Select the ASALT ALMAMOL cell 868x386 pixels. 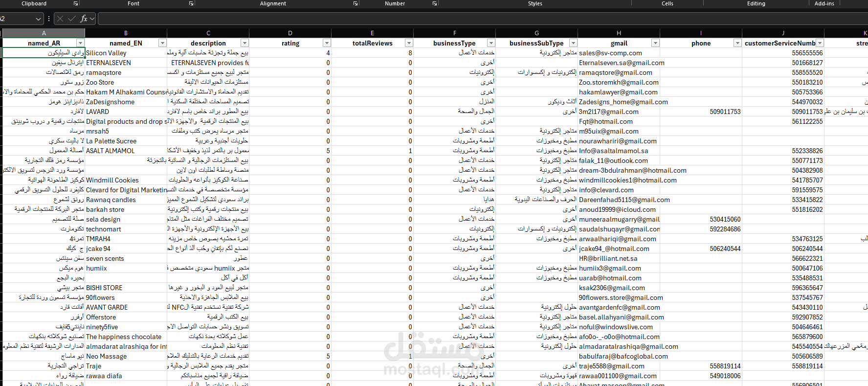pyautogui.click(x=126, y=151)
